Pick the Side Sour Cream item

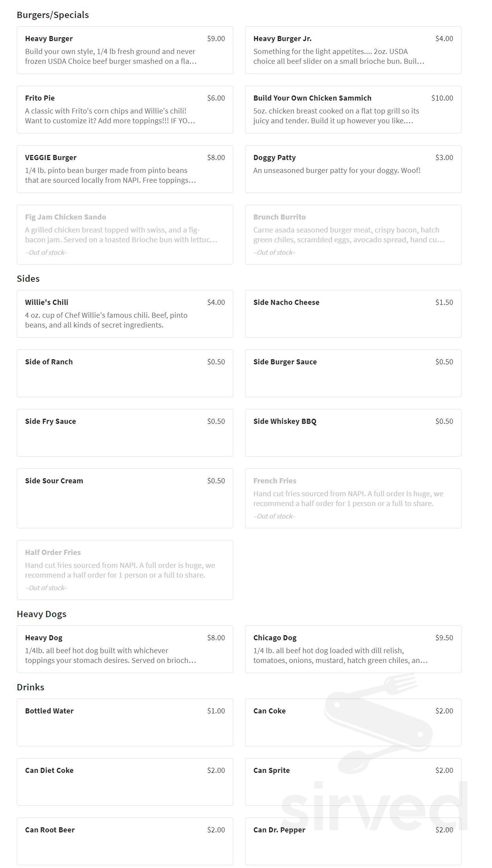pos(125,498)
